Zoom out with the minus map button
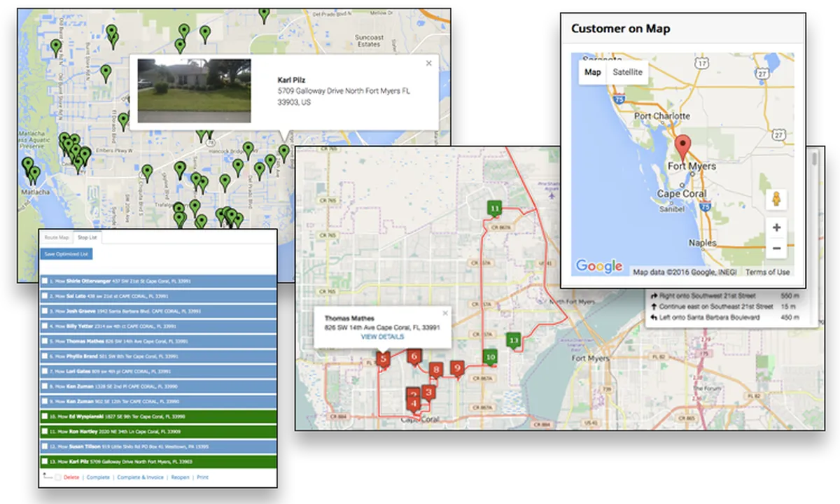The image size is (840, 504). (x=776, y=248)
